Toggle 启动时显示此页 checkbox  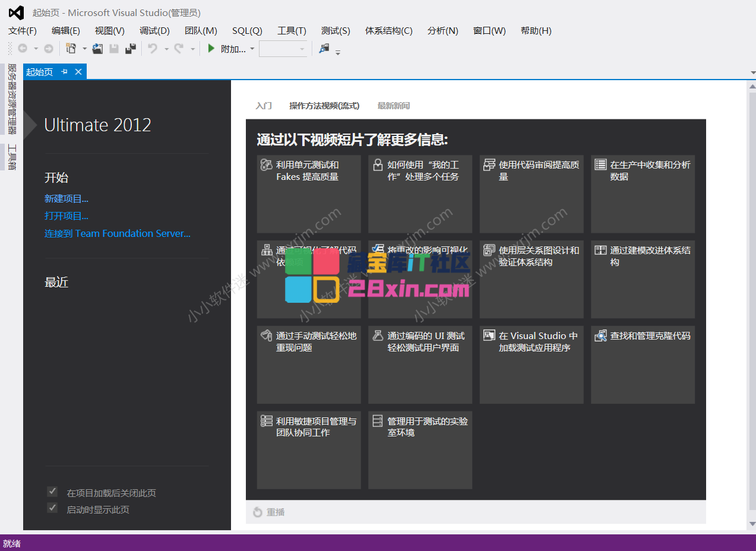[52, 508]
